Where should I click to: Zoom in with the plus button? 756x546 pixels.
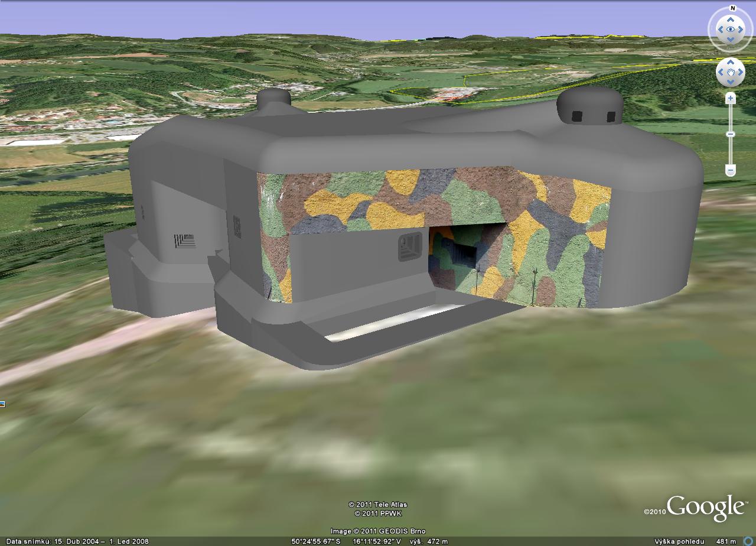(731, 99)
